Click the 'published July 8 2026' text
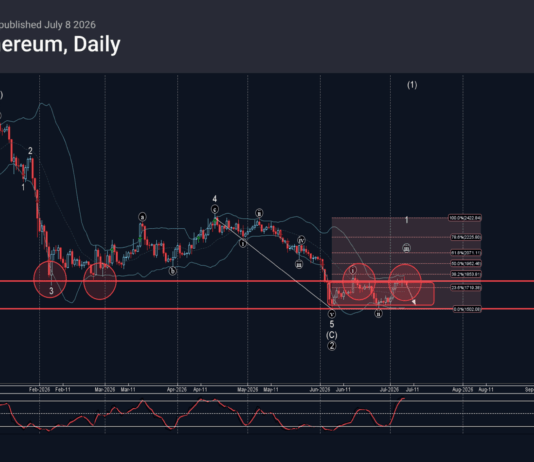 [x=47, y=25]
